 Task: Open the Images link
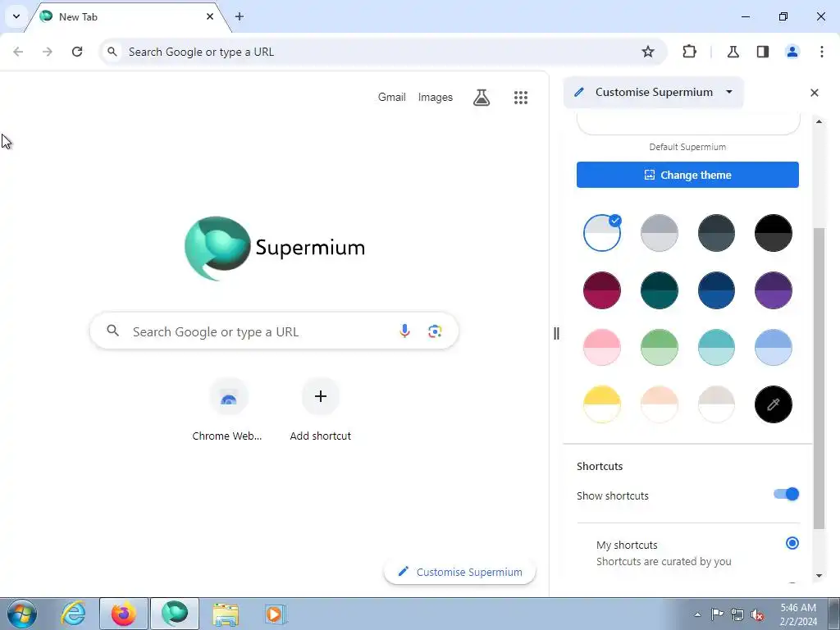(x=435, y=97)
